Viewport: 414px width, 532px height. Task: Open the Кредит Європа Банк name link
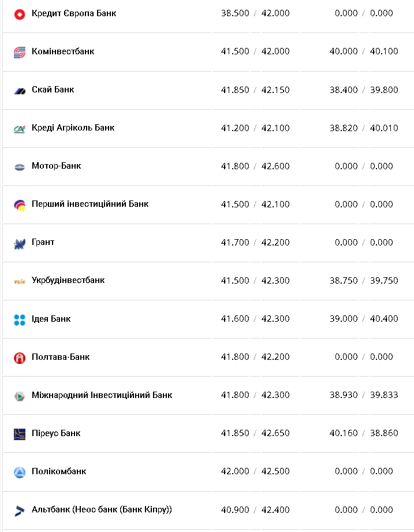click(74, 13)
